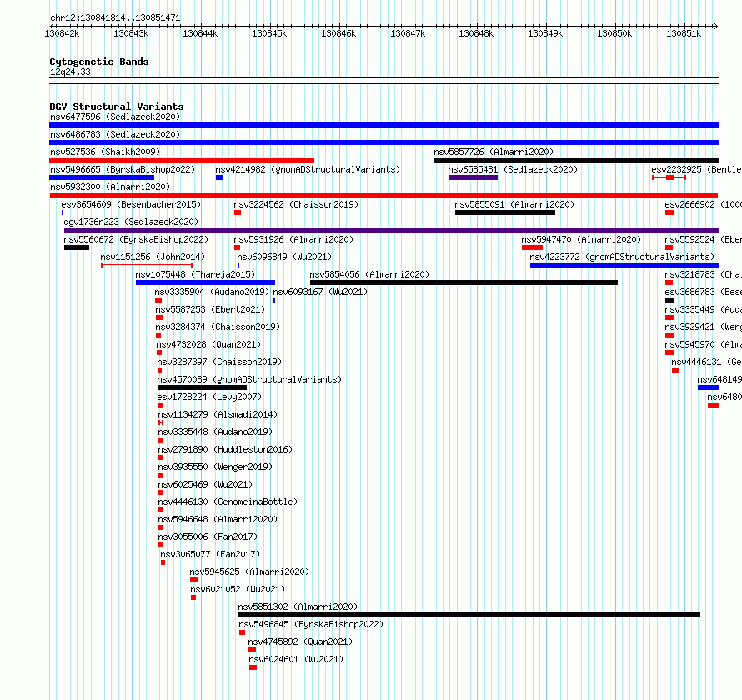Click the nsv3287397 (Chaisson2019) label

[x=219, y=362]
